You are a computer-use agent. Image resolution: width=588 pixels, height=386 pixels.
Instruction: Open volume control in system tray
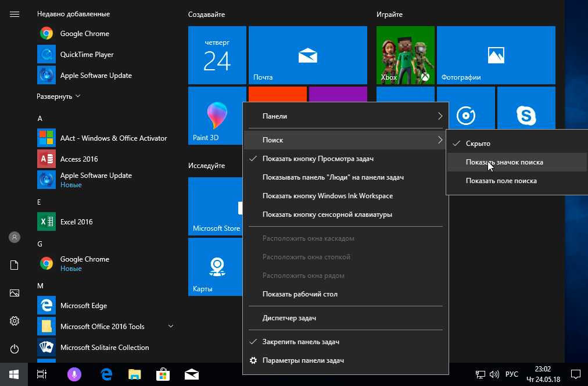(494, 374)
